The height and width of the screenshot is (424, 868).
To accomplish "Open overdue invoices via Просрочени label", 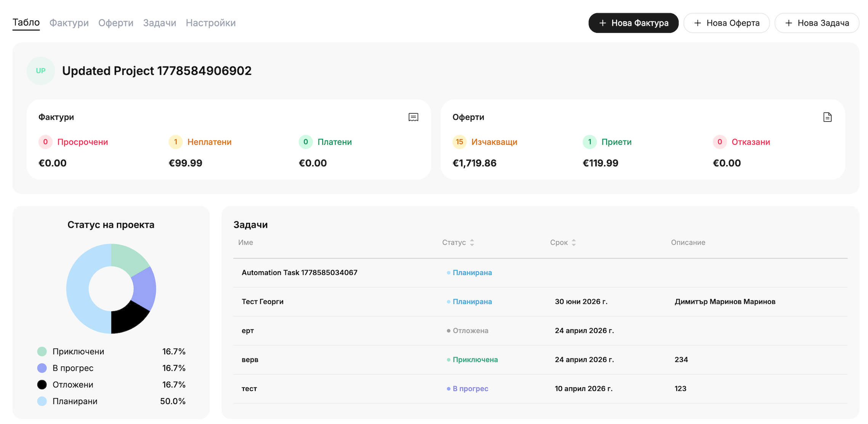I will [83, 142].
